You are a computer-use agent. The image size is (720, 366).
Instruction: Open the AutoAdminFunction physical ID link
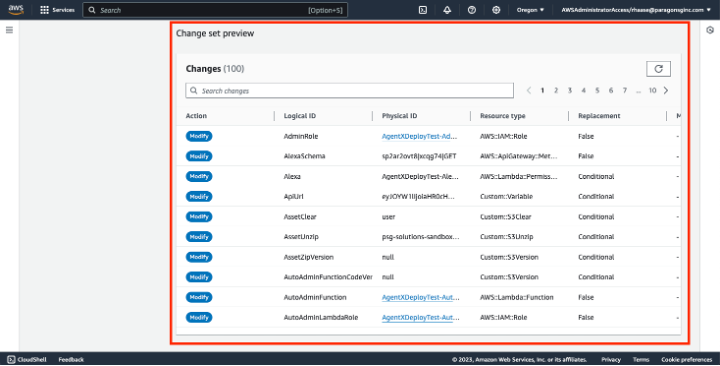coord(420,297)
